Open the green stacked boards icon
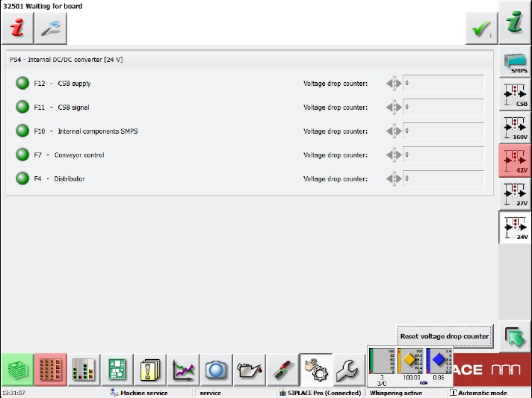This screenshot has width=532, height=398. 18,370
